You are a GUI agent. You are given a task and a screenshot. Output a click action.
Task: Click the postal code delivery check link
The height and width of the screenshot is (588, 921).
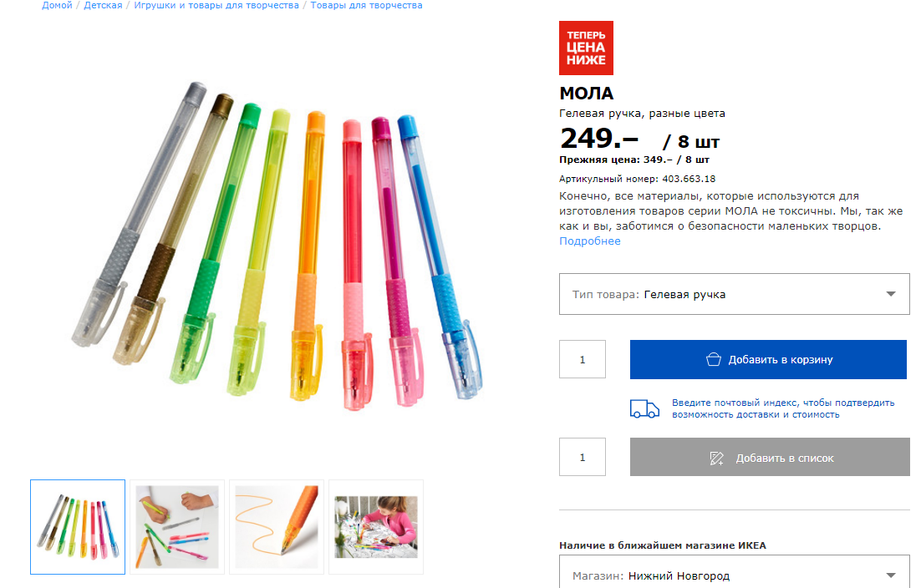(x=783, y=408)
